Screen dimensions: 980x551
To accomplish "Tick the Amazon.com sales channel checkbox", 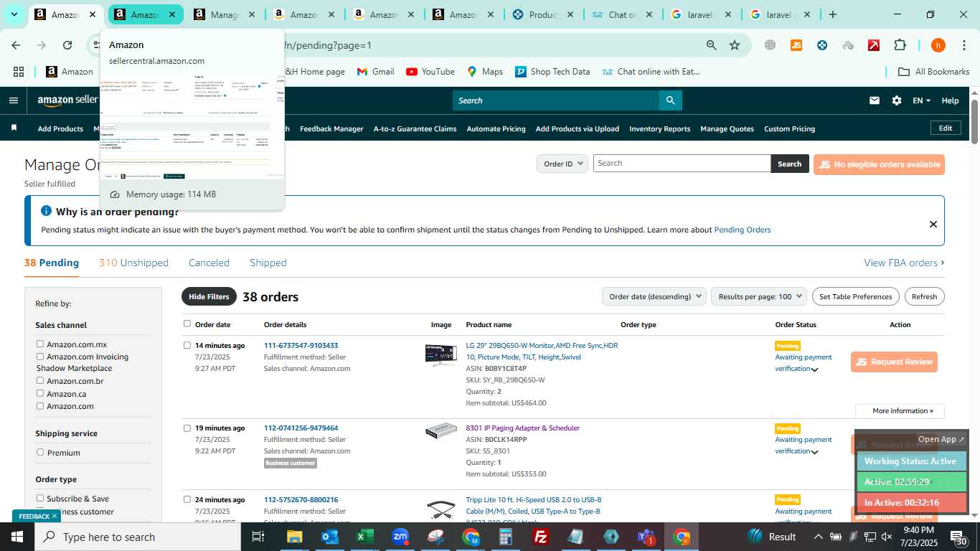I will tap(40, 406).
